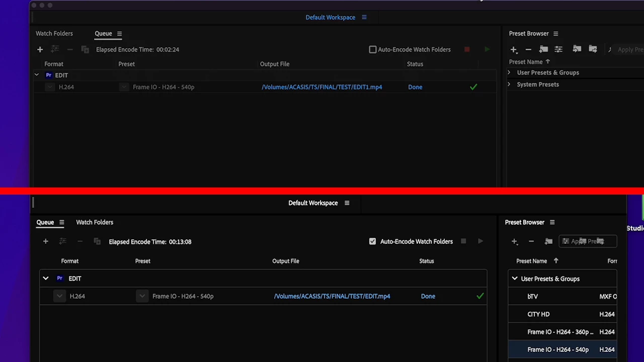Switch to Watch Folders tab in lower window
This screenshot has width=644, height=362.
(x=95, y=222)
